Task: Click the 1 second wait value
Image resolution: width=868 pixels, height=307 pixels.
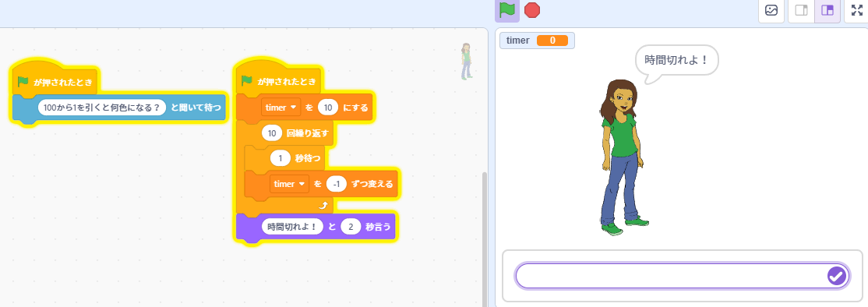Action: pos(281,159)
